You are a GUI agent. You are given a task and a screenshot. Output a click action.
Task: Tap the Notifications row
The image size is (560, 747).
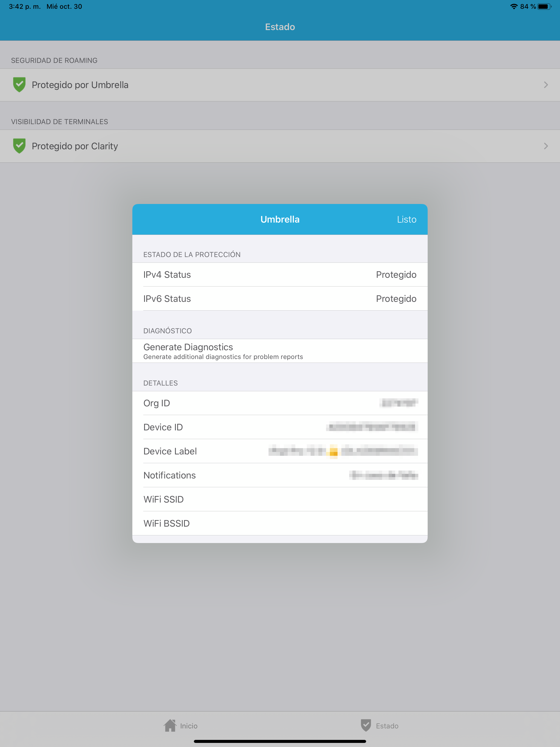pos(280,475)
